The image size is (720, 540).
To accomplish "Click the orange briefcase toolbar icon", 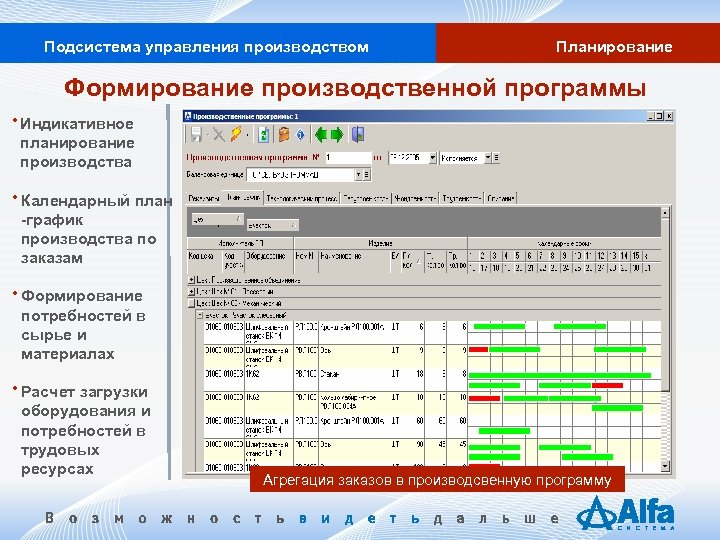I will tap(284, 135).
